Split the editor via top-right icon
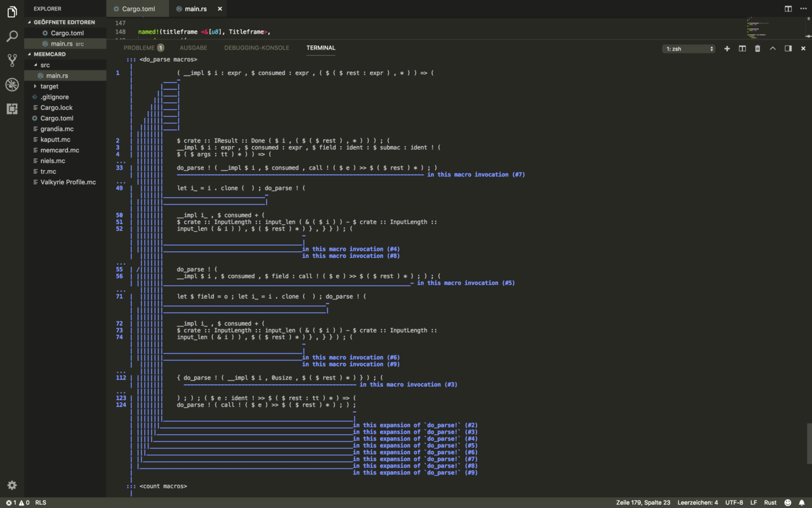This screenshot has width=812, height=508. tap(788, 9)
